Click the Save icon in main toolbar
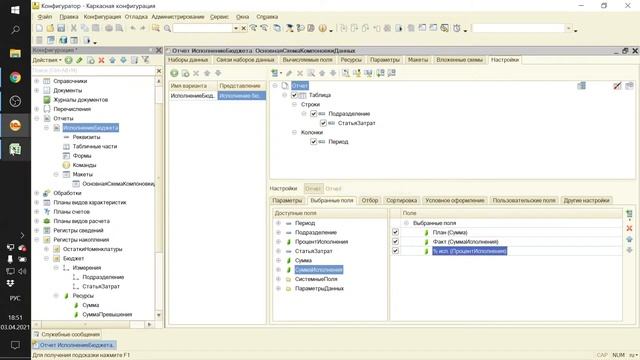The image size is (640, 360). (x=61, y=28)
